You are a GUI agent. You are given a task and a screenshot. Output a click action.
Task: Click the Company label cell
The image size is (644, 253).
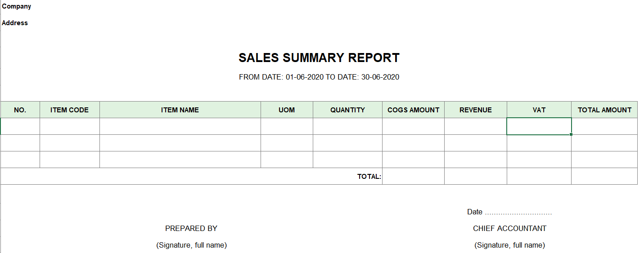point(17,6)
